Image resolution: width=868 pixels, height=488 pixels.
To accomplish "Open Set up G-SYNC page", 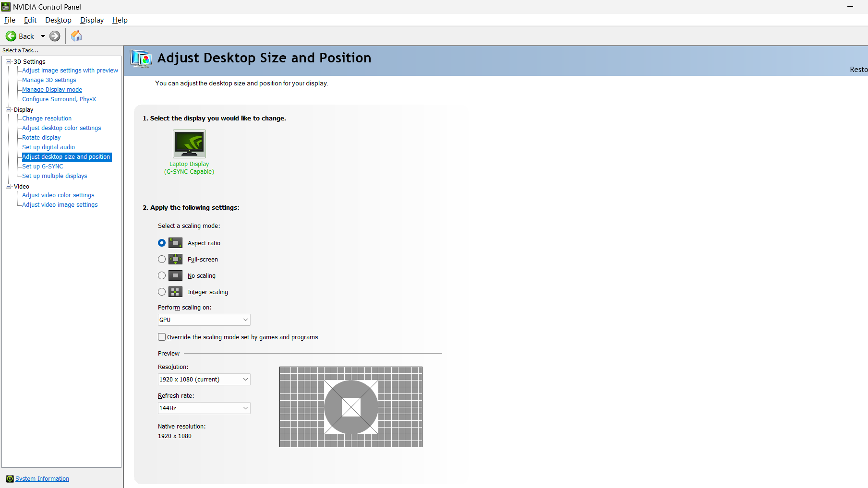I will click(x=43, y=167).
